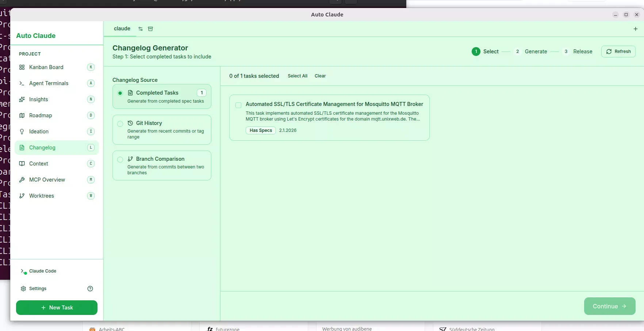Click the Claude Code terminal status icon

(23, 271)
